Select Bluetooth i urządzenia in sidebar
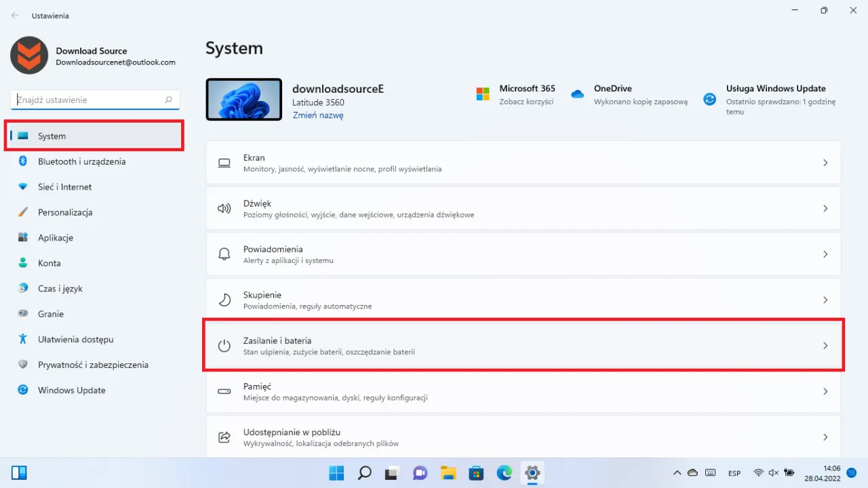This screenshot has height=488, width=868. click(81, 161)
